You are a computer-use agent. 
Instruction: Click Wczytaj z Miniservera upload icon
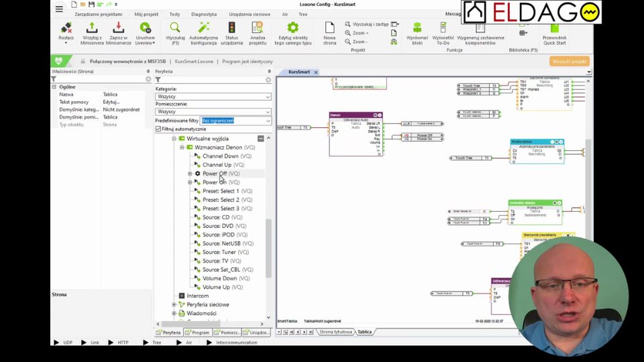point(92,28)
